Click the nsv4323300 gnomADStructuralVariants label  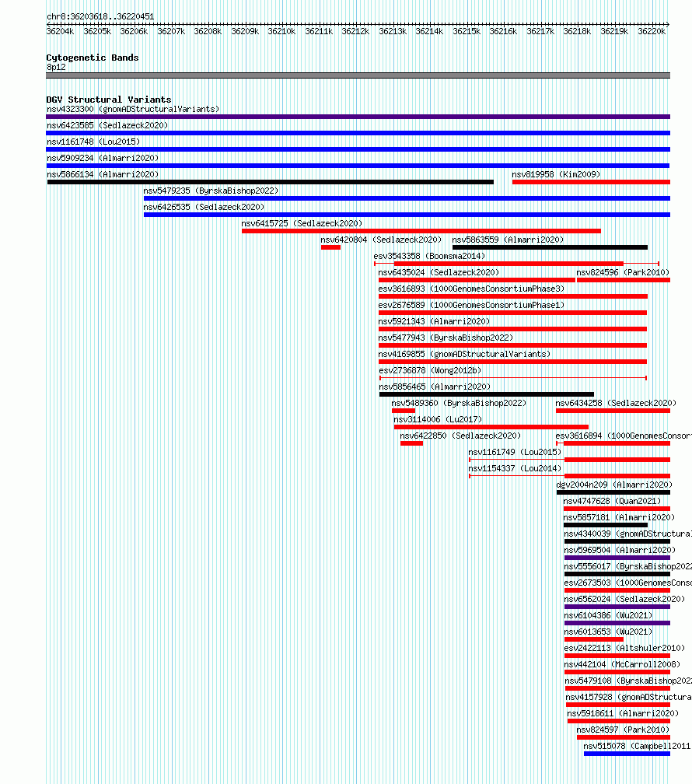[133, 109]
